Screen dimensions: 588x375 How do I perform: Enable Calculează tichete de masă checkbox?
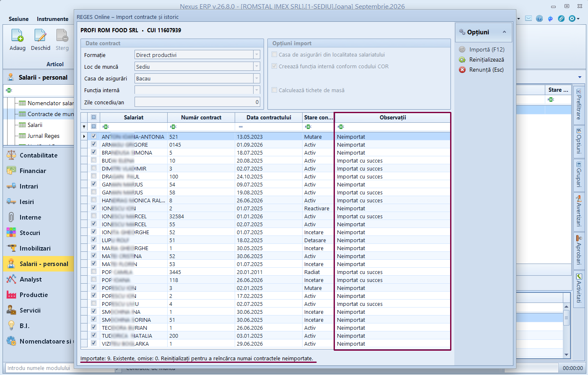pos(274,90)
